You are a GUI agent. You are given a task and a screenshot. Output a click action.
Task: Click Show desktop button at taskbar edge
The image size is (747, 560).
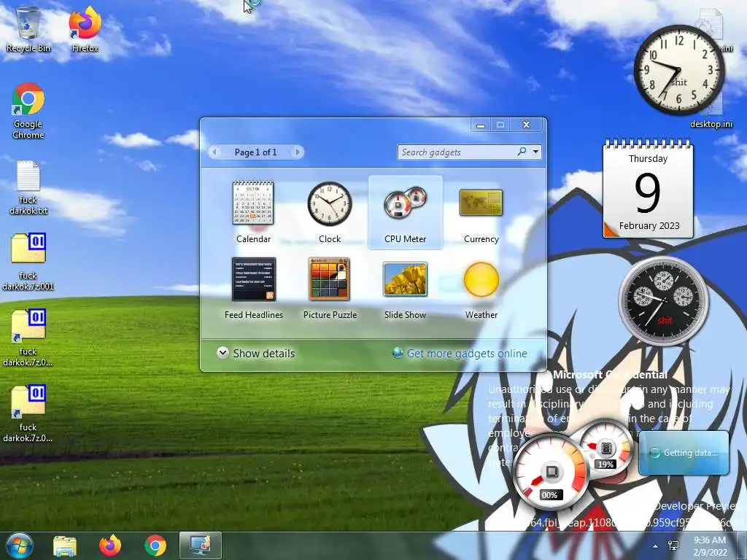[x=743, y=545]
